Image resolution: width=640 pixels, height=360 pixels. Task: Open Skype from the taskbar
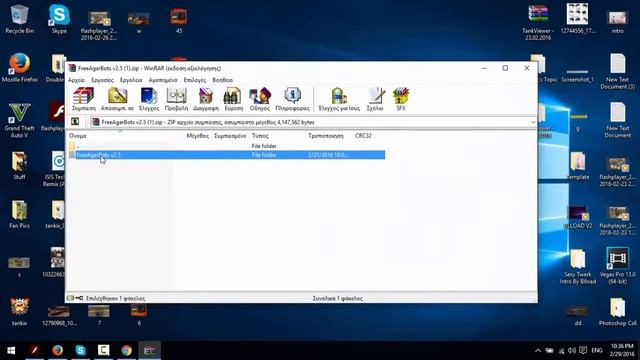point(80,350)
